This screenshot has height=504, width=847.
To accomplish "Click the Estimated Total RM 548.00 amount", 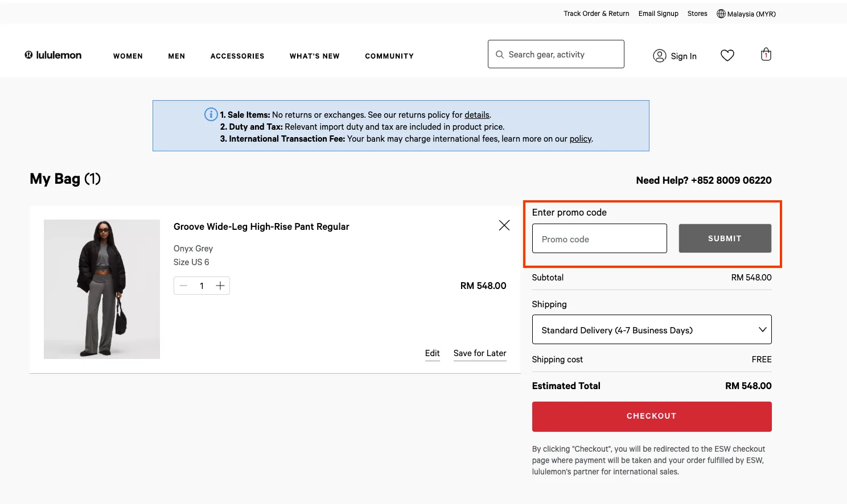I will coord(749,386).
